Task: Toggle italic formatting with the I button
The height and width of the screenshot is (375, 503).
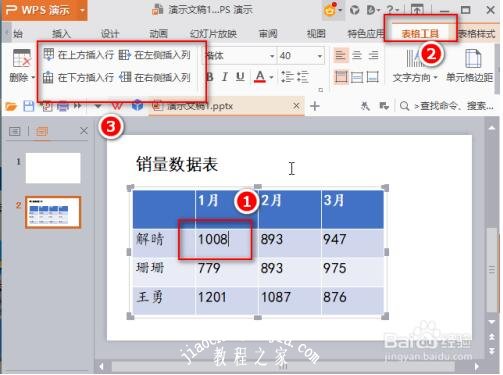Action: [x=225, y=77]
